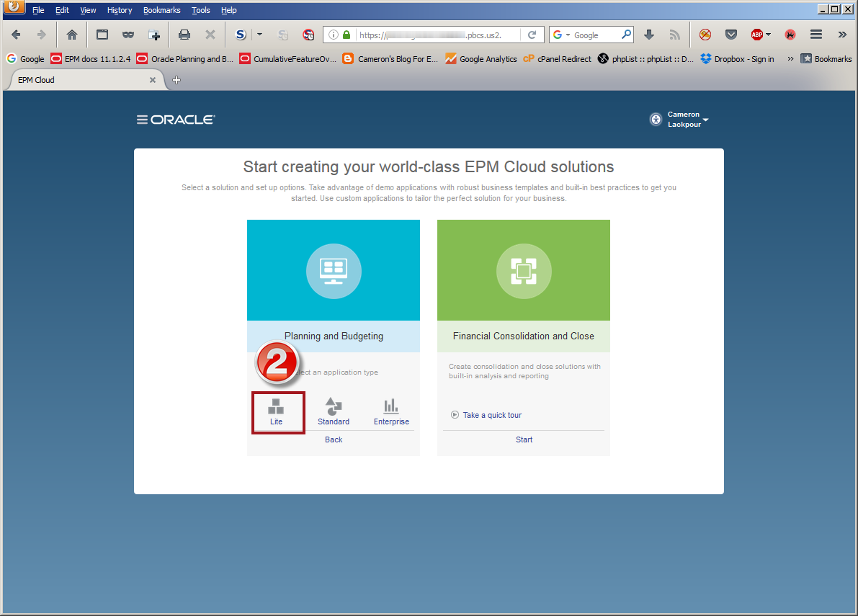Open the Oracle navigator hamburger menu
This screenshot has height=616, width=858.
click(x=142, y=120)
